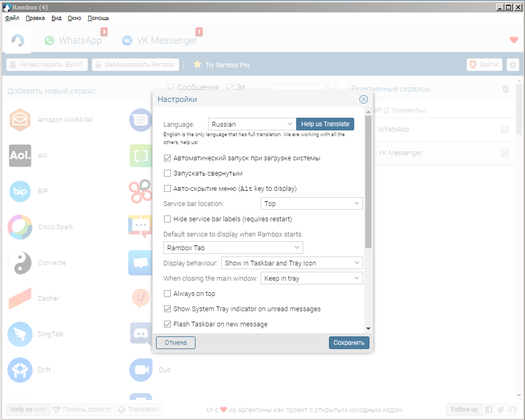The image size is (525, 420).
Task: Toggle Always on top checkbox
Action: pos(168,294)
